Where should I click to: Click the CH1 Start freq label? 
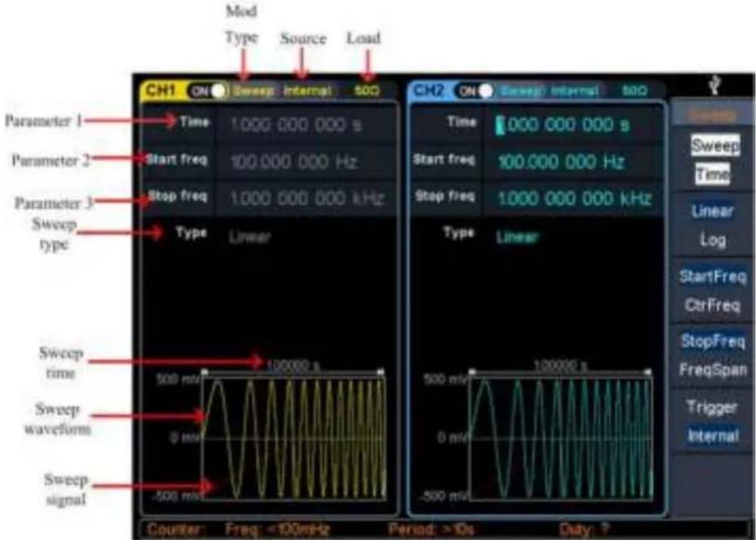(x=176, y=159)
